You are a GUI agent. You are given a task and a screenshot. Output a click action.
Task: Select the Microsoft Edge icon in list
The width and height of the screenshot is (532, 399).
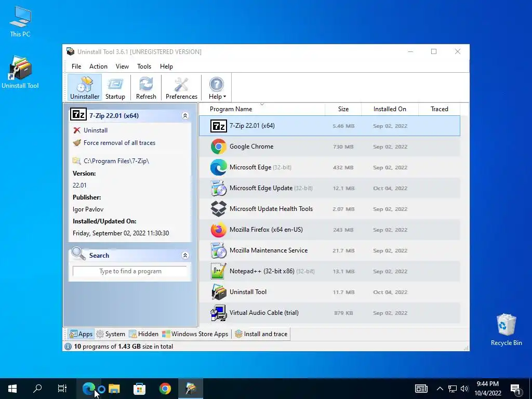[x=219, y=167]
